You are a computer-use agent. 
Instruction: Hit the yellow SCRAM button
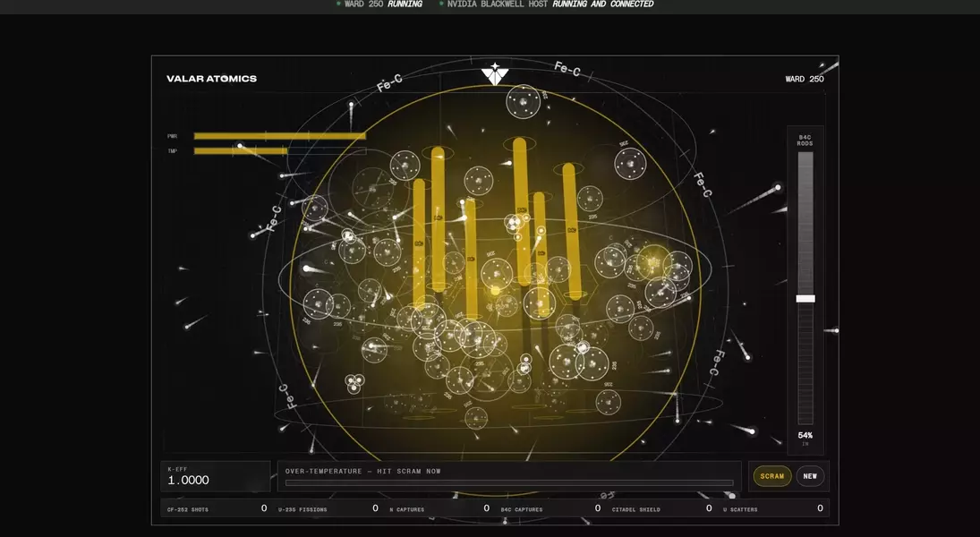coord(771,476)
